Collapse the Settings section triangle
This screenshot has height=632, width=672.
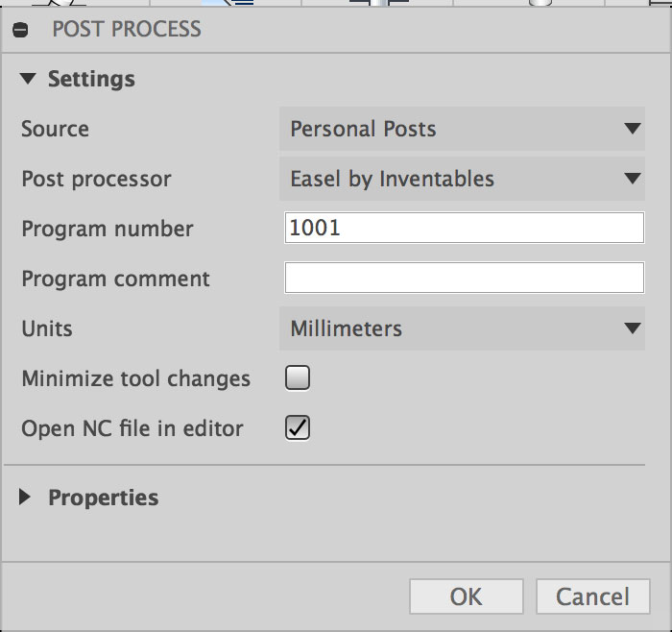point(28,79)
